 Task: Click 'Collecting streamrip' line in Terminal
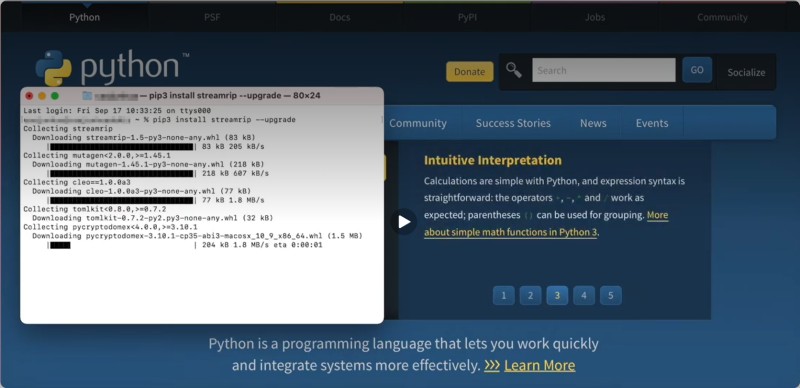click(68, 129)
